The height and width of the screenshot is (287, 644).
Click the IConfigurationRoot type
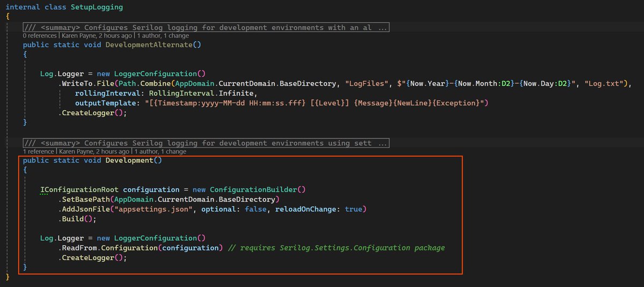tap(79, 190)
